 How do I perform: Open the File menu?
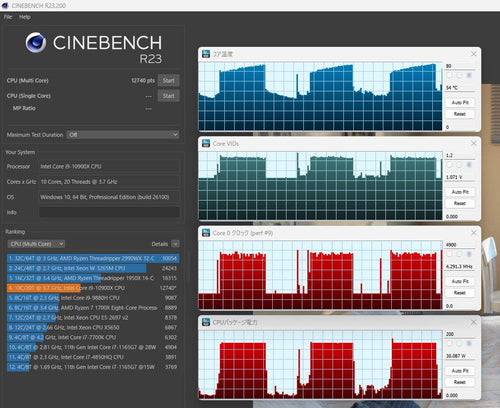8,17
